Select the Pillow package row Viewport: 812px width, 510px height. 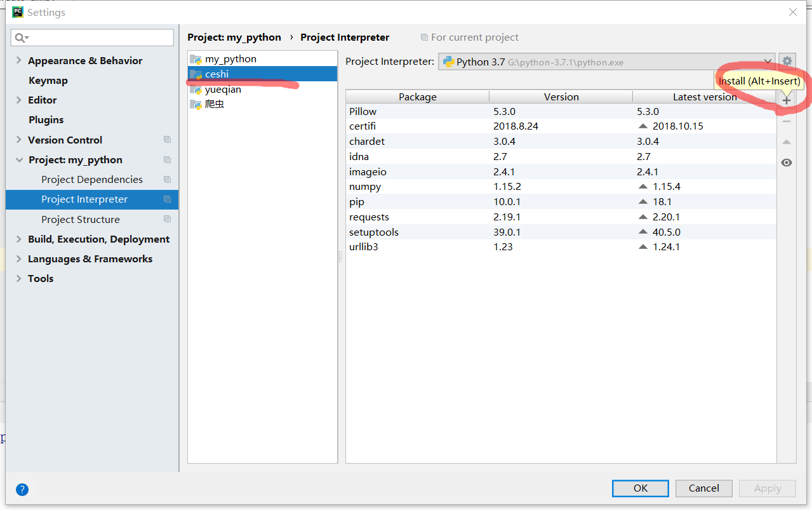(561, 111)
